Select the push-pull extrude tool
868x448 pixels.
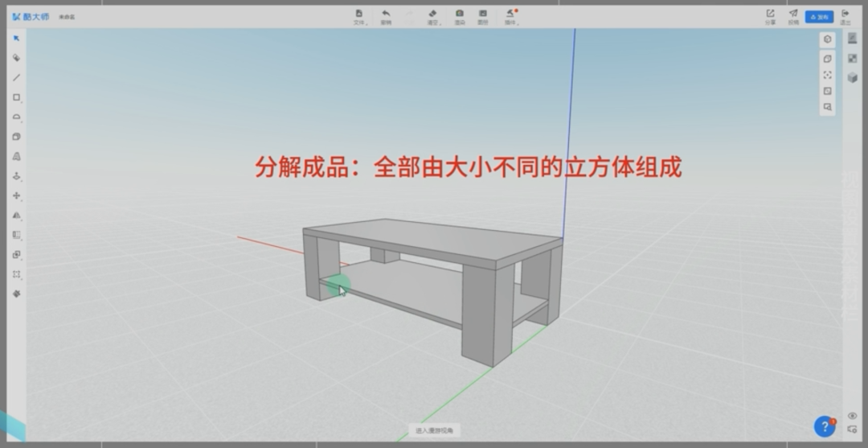tap(17, 176)
